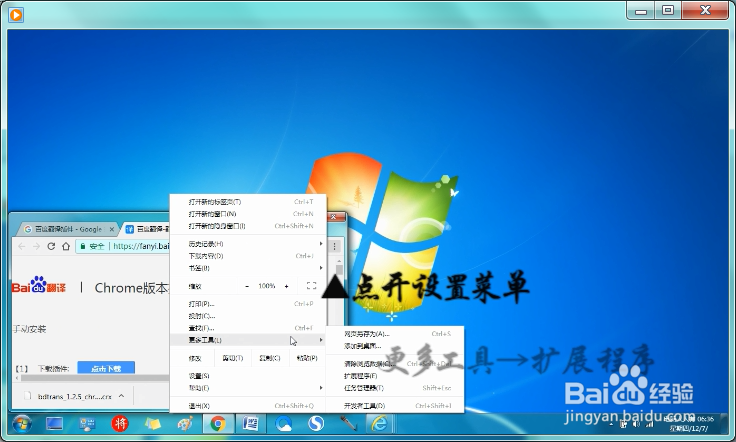Open the Word document taskbar icon
This screenshot has width=736, height=442.
(x=250, y=424)
